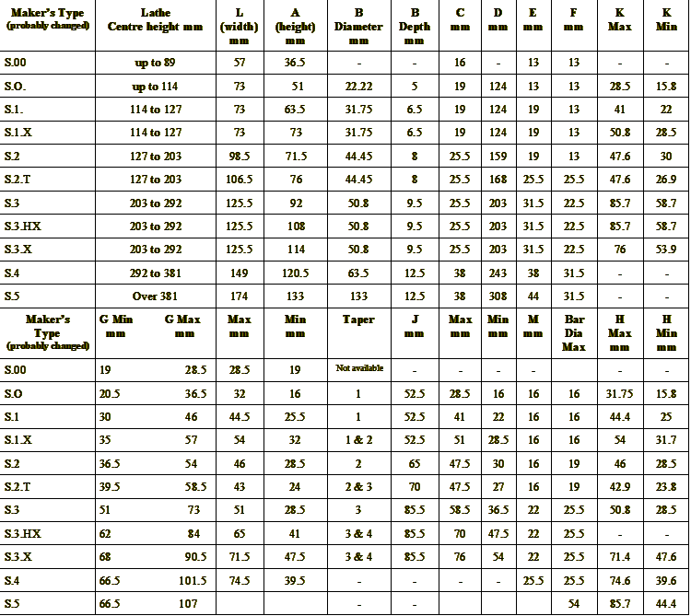Select the 'Not available' taper cell
691x616 pixels.
point(359,368)
